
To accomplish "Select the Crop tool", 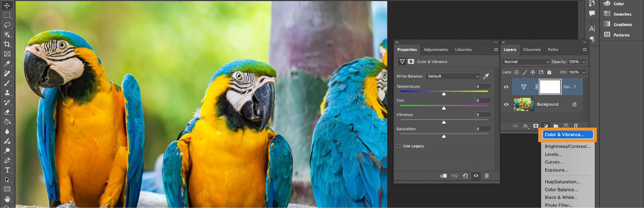I will [8, 44].
